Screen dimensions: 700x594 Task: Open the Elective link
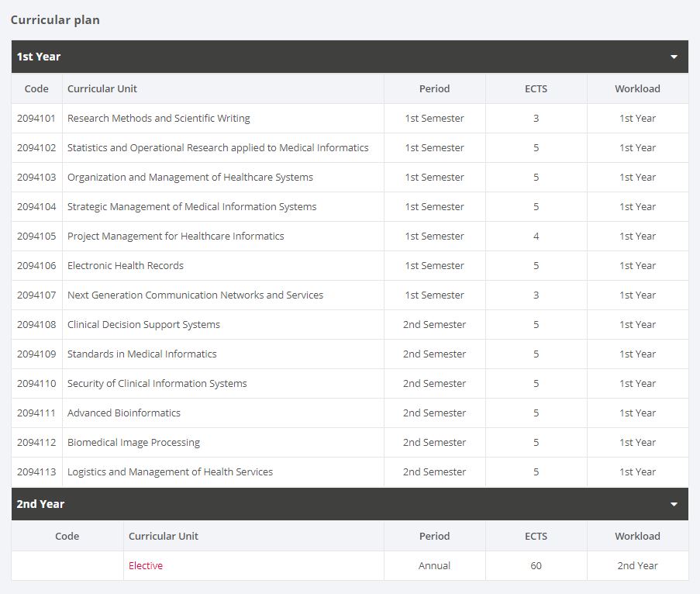pyautogui.click(x=146, y=565)
